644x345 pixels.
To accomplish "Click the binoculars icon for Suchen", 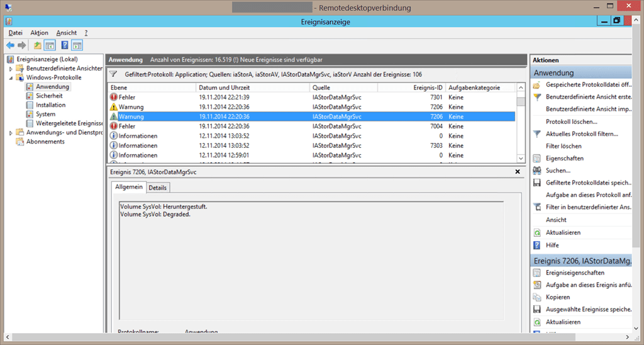I will tap(537, 171).
